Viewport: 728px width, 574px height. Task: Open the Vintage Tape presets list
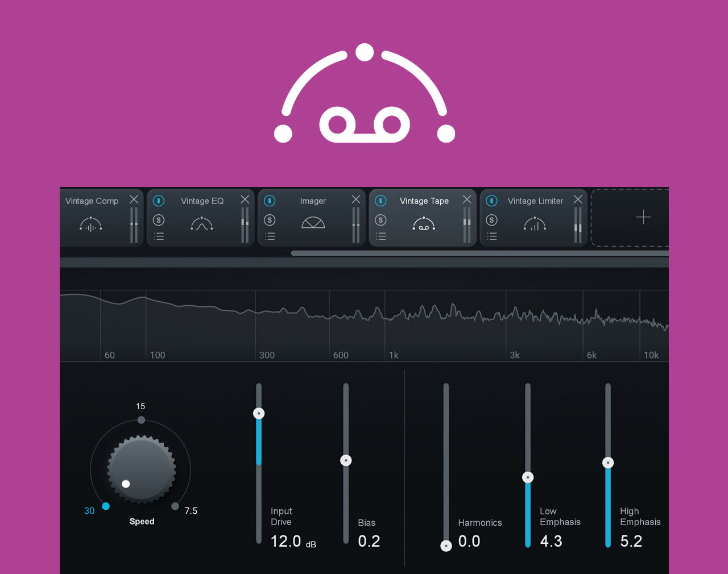click(x=380, y=236)
